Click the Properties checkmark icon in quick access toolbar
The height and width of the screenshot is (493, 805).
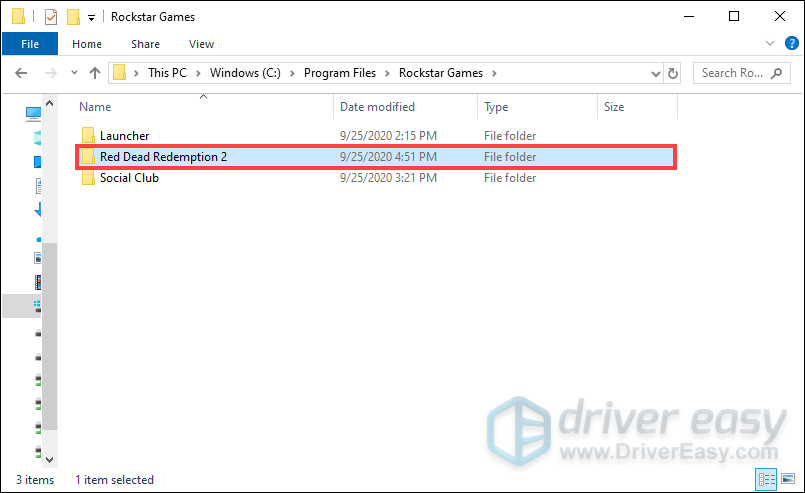pyautogui.click(x=51, y=17)
